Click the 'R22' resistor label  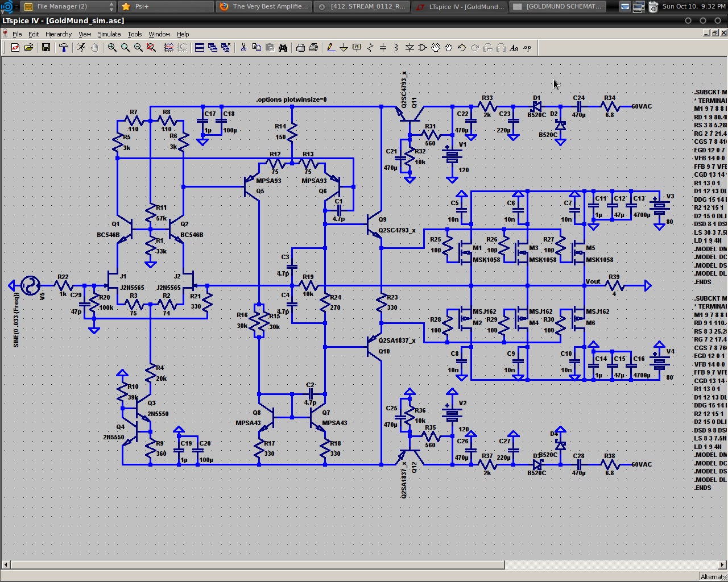63,277
